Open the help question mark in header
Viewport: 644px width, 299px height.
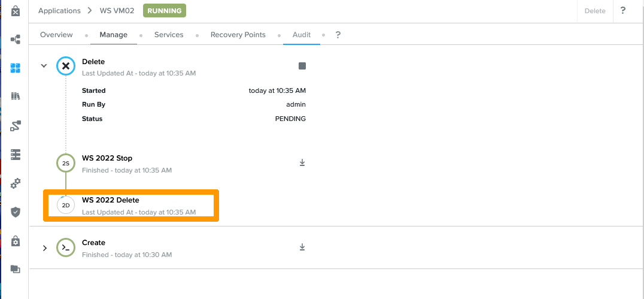point(623,11)
